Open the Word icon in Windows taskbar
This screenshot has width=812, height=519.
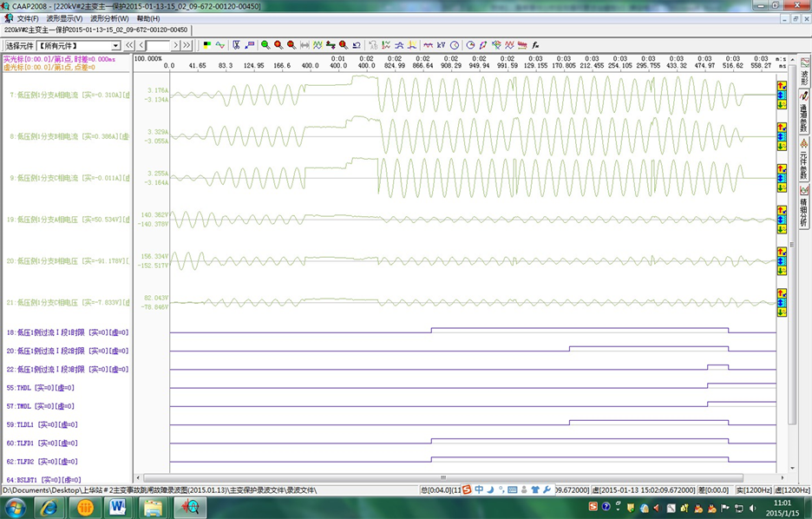tap(117, 507)
